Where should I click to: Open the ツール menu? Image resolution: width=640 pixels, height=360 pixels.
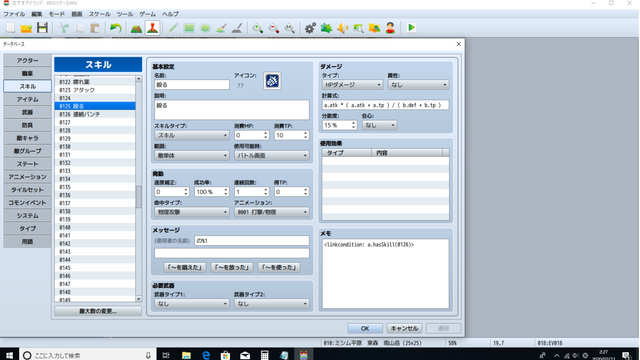124,14
